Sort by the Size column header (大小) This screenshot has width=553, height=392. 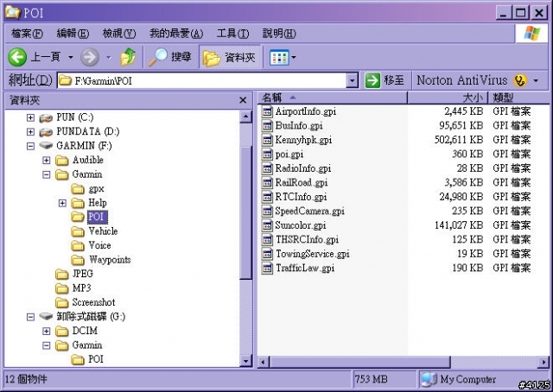click(x=448, y=98)
